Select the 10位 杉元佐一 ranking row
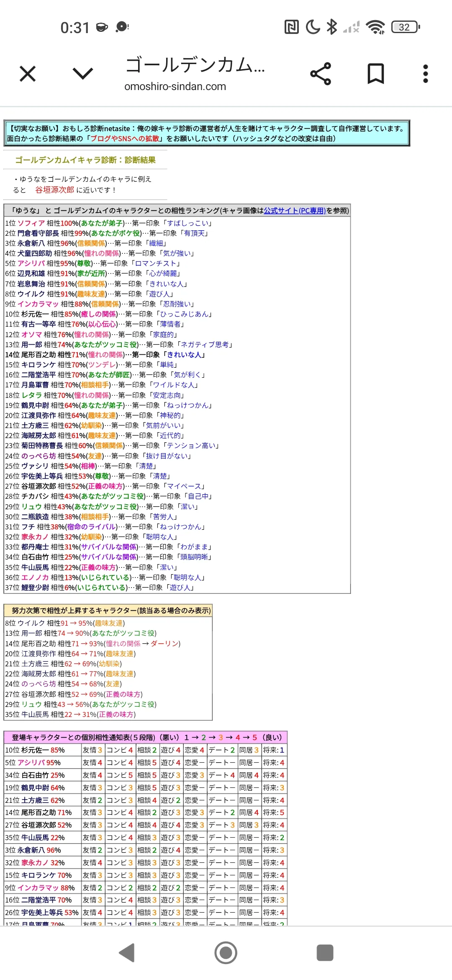Viewport: 452px width, 980px height. [177, 314]
